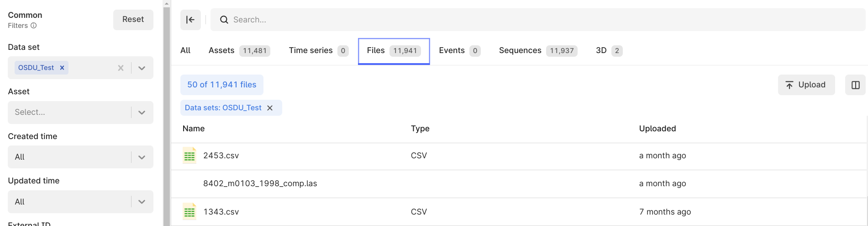This screenshot has height=226, width=868.
Task: Click the Upload button
Action: (806, 85)
